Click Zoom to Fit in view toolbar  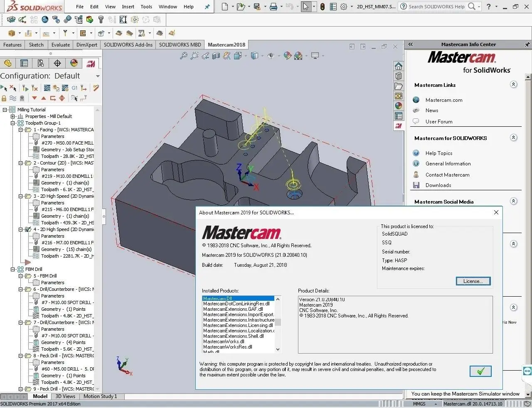pyautogui.click(x=183, y=56)
